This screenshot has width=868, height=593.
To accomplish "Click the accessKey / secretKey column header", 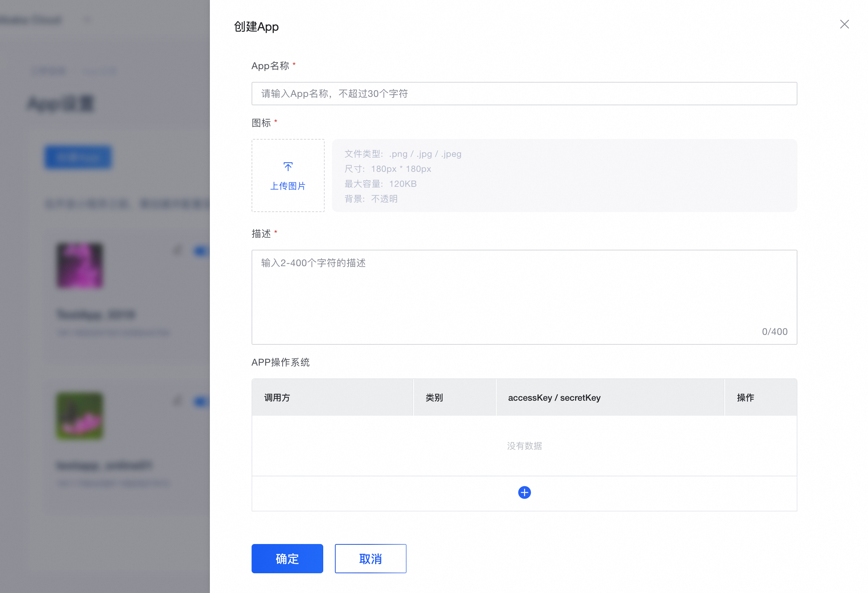I will (x=554, y=398).
